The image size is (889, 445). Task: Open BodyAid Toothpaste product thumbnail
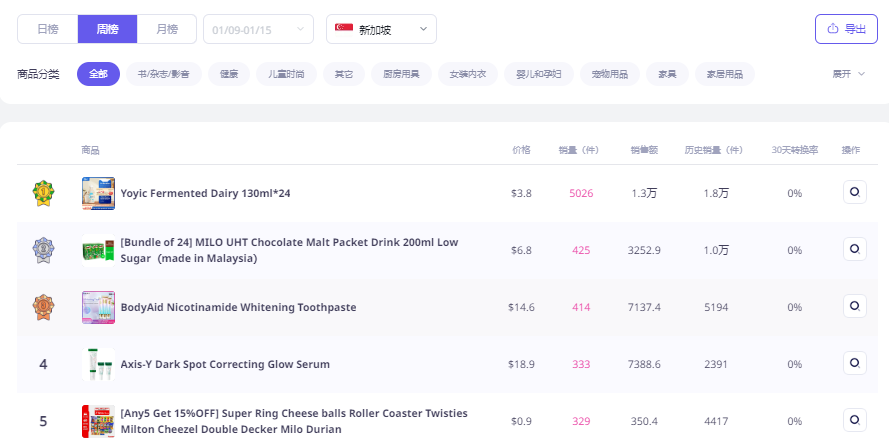pos(98,307)
